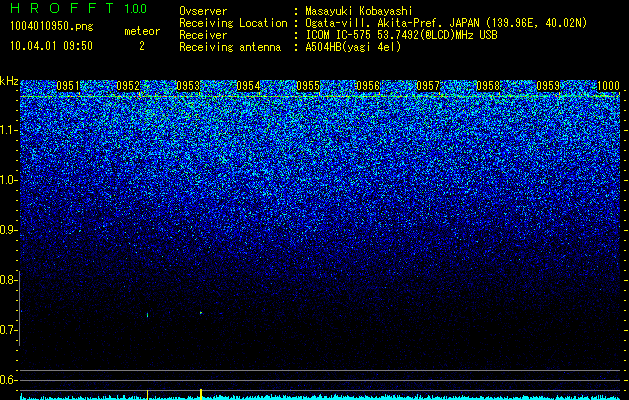629x400 pixels.
Task: Click the 0951 time marker
Action: pos(68,86)
